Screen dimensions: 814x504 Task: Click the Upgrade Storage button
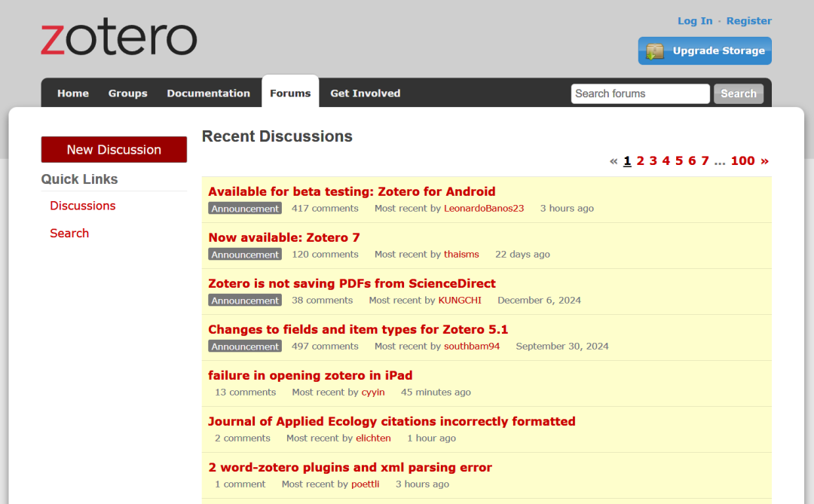[705, 51]
